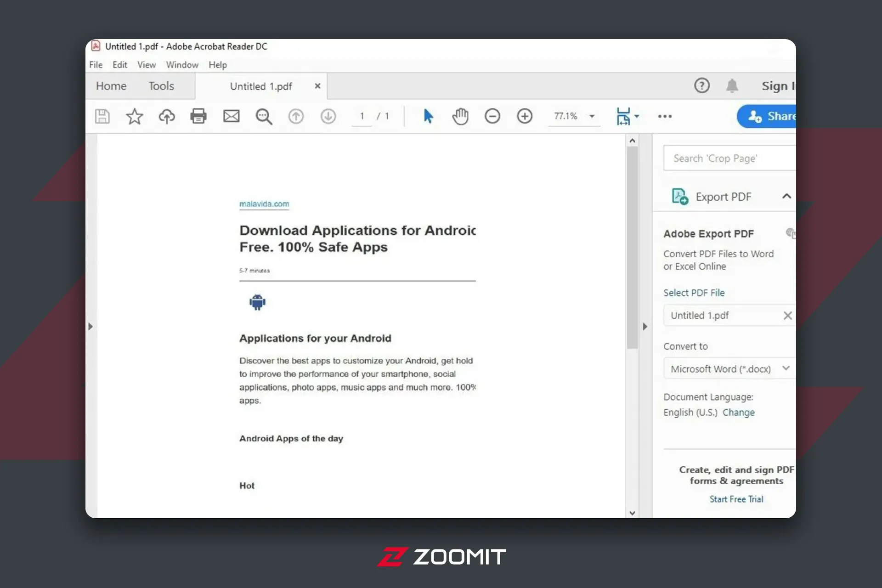The image size is (882, 588).
Task: Click the fit to width page icon
Action: [623, 116]
